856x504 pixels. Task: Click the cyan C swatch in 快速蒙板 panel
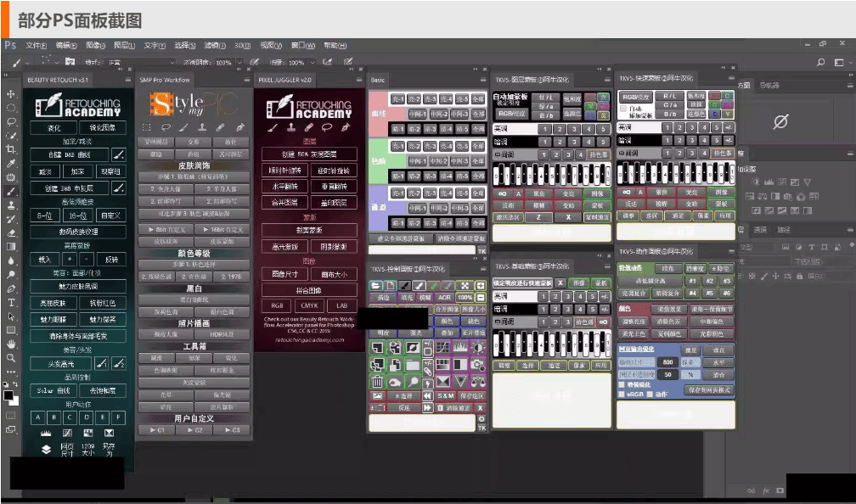727,97
